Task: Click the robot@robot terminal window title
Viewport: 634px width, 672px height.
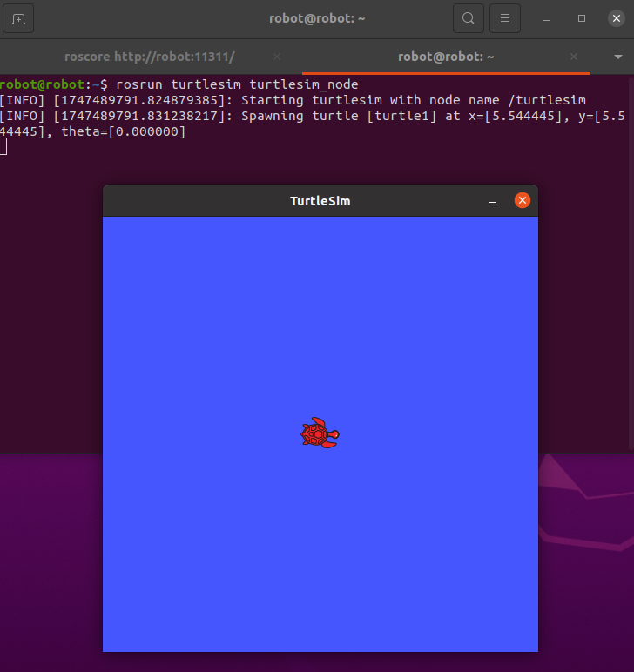Action: coord(316,18)
